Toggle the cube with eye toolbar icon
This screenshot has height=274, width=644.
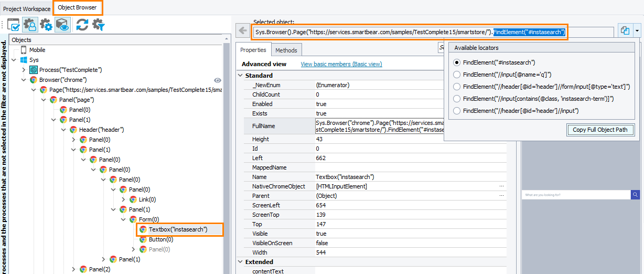[62, 25]
